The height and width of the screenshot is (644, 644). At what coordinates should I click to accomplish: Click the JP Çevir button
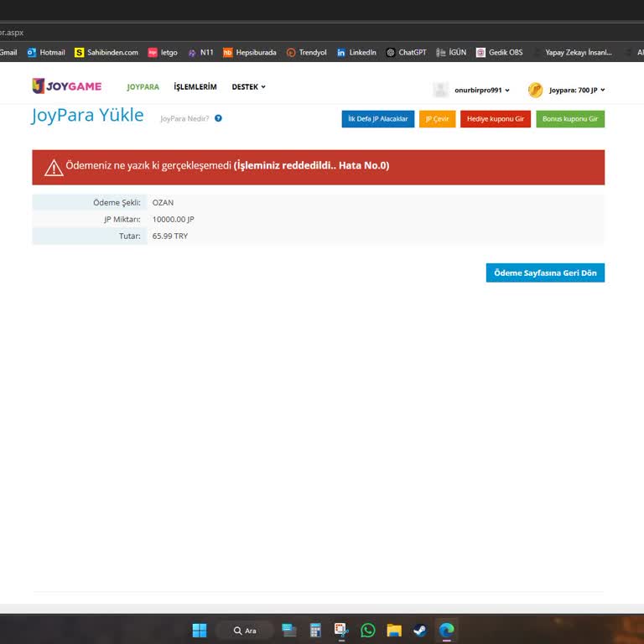tap(437, 119)
